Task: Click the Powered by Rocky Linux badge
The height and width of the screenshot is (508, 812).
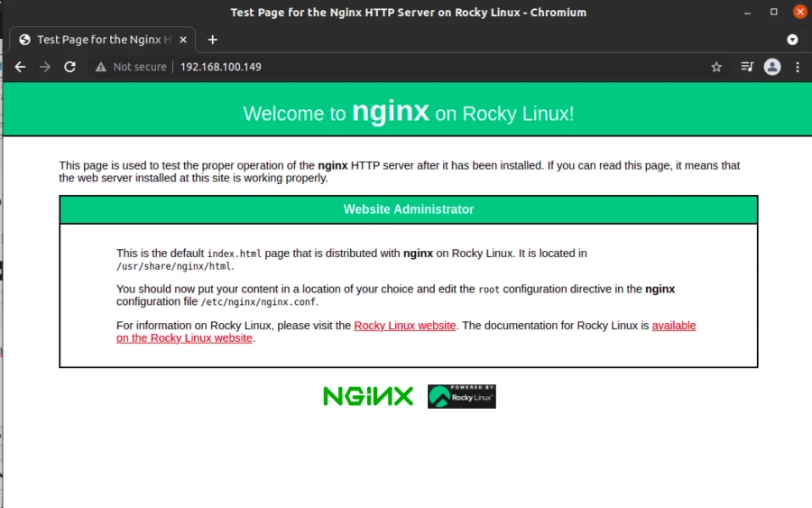Action: [461, 396]
